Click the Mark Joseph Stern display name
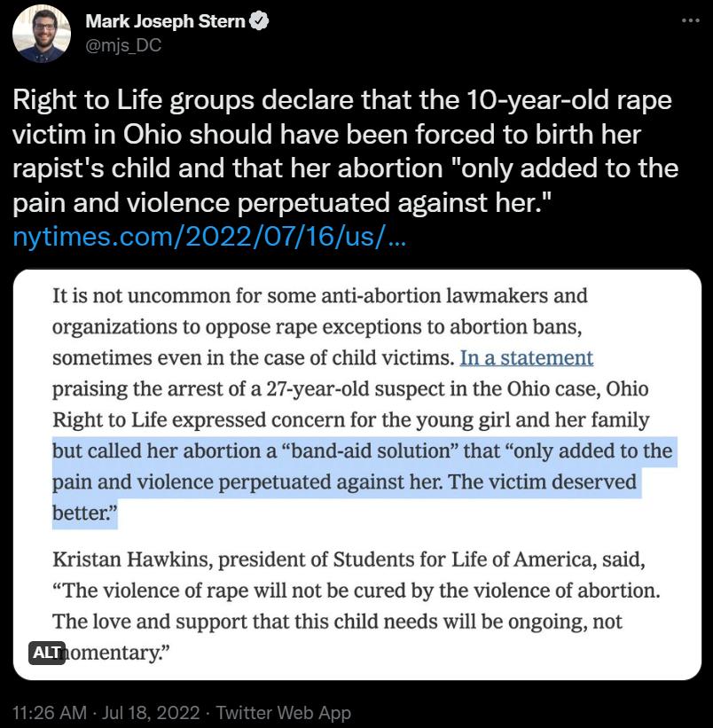The image size is (713, 728). pos(166,22)
